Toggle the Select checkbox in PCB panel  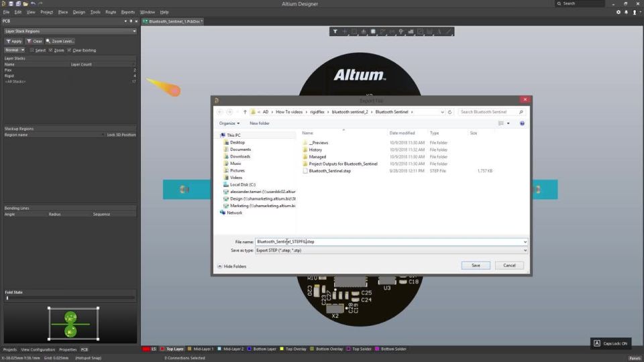point(32,50)
